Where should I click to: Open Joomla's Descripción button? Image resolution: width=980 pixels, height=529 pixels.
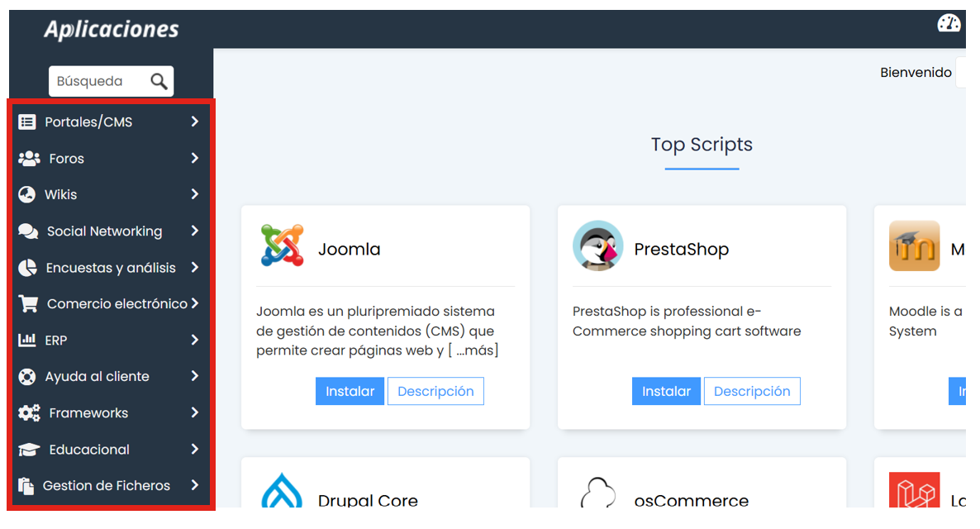coord(435,392)
